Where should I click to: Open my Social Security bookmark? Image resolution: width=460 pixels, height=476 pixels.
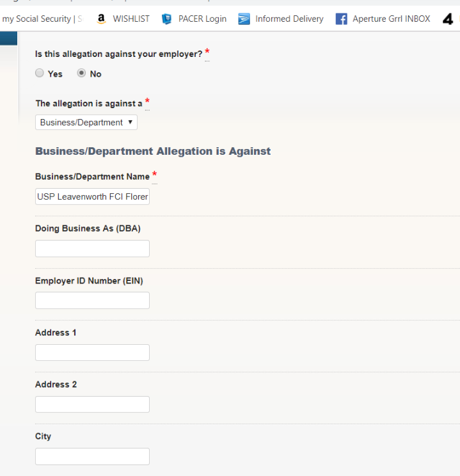(42, 19)
